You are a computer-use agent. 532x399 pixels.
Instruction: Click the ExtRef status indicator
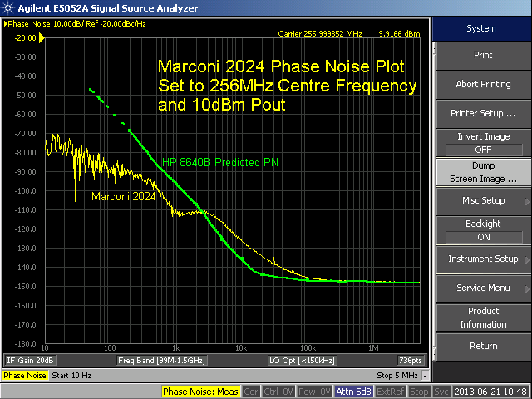[x=390, y=392]
